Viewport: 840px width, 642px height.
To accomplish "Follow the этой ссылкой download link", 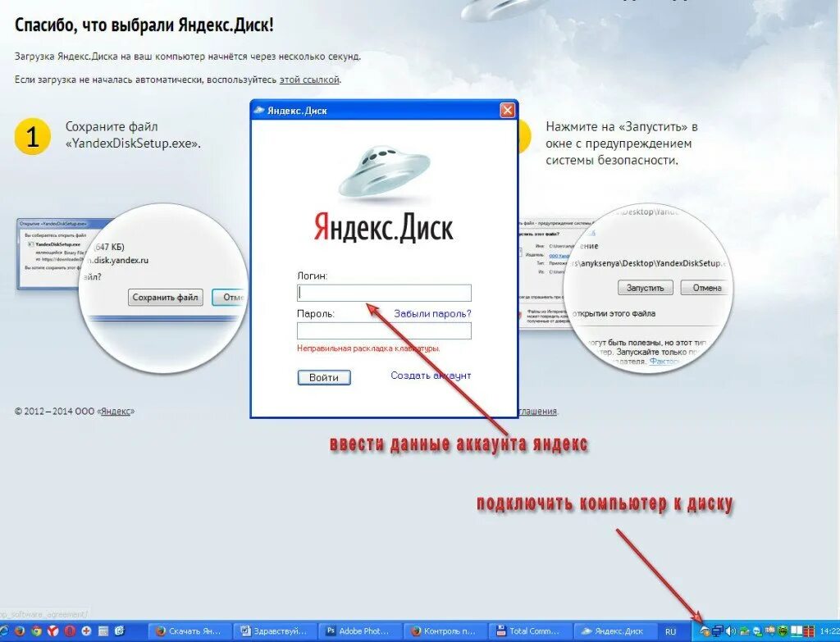I will (309, 80).
